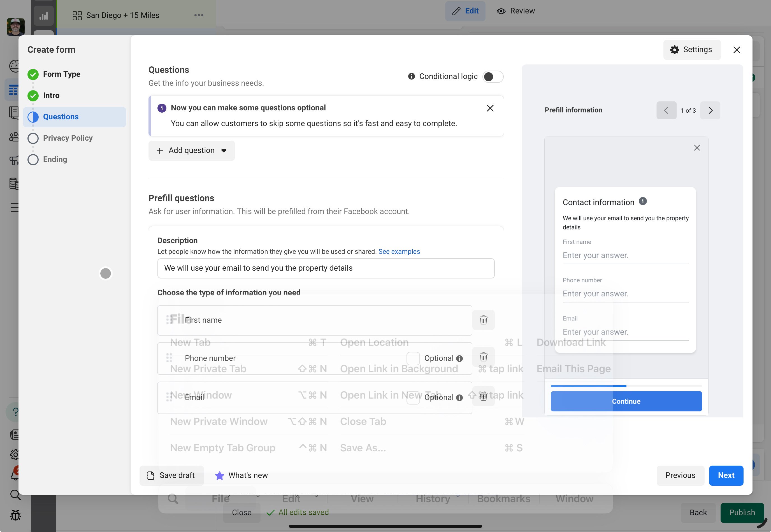Viewport: 771px width, 532px height.
Task: Open the Privacy Policy step
Action: 68,138
